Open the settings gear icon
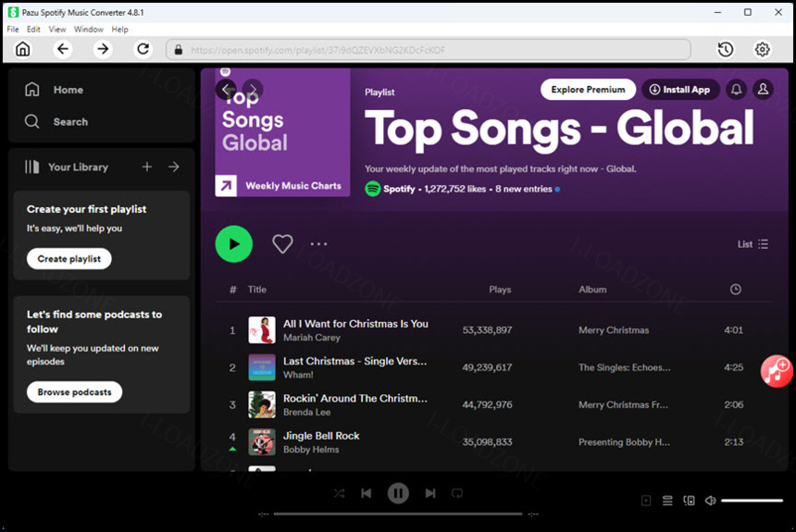Image resolution: width=796 pixels, height=532 pixels. pyautogui.click(x=762, y=49)
